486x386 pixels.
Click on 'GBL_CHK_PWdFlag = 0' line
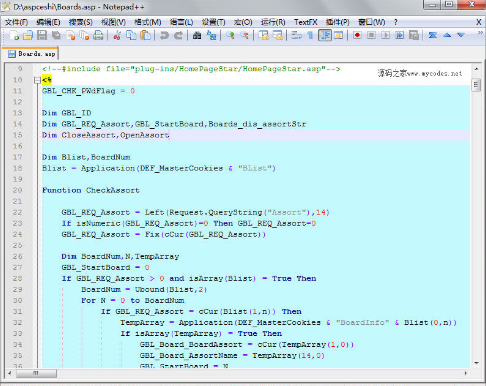pos(88,91)
